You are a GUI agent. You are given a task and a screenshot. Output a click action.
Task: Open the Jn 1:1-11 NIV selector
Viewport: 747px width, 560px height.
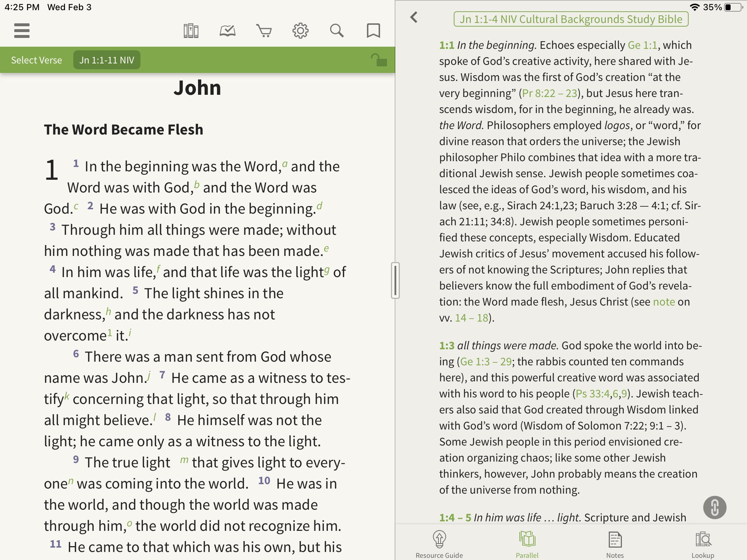click(107, 60)
